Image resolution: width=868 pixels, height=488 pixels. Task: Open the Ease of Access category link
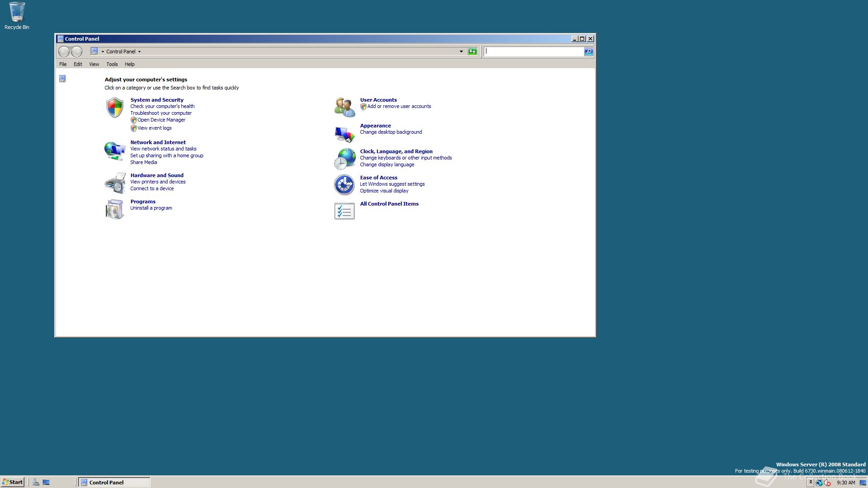coord(378,178)
